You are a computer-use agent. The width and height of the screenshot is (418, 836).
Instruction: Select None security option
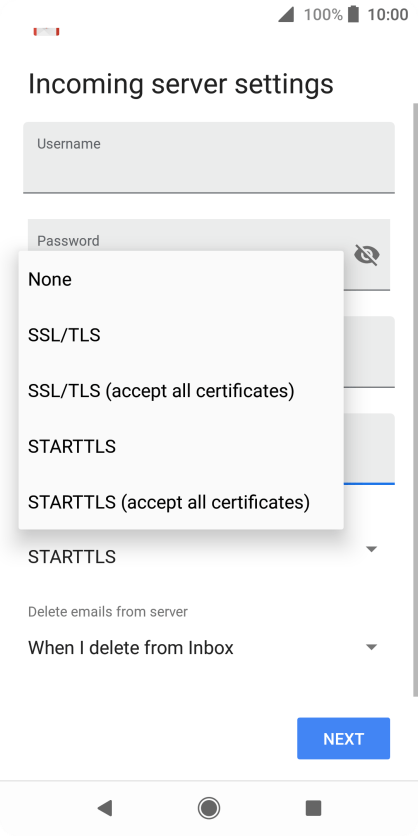click(x=181, y=279)
